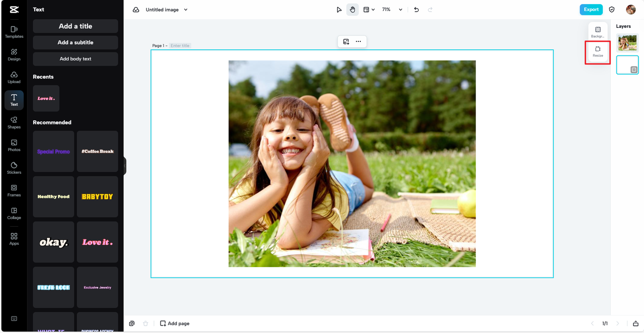The height and width of the screenshot is (333, 644).
Task: Choose the recommended 'Love it.' text style
Action: coord(98,242)
